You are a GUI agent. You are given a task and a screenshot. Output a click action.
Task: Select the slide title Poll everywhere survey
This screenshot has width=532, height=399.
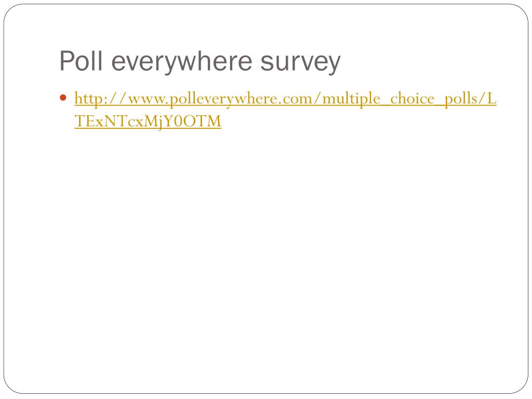(200, 61)
